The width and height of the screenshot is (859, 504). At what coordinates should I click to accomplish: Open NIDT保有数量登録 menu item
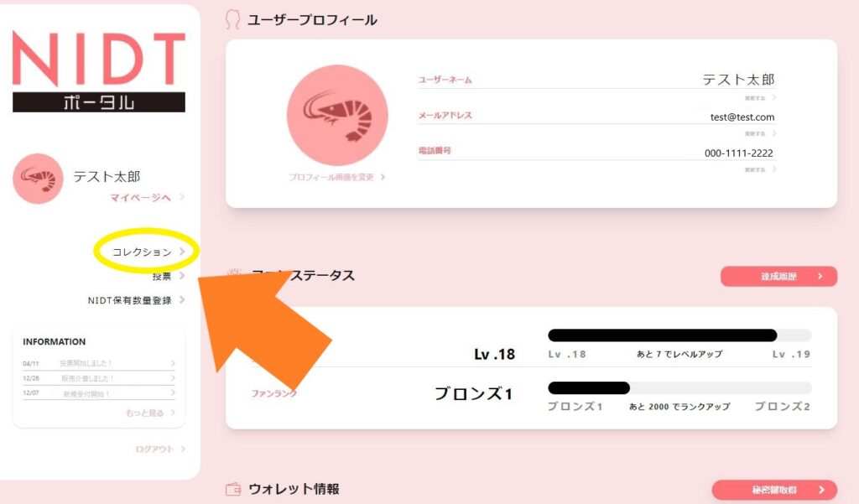[x=137, y=300]
